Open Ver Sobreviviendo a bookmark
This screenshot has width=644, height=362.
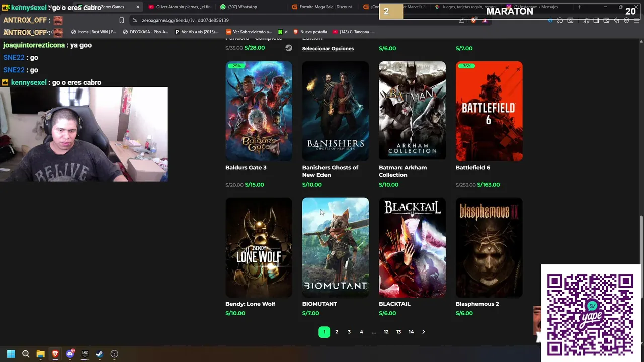[x=249, y=32]
